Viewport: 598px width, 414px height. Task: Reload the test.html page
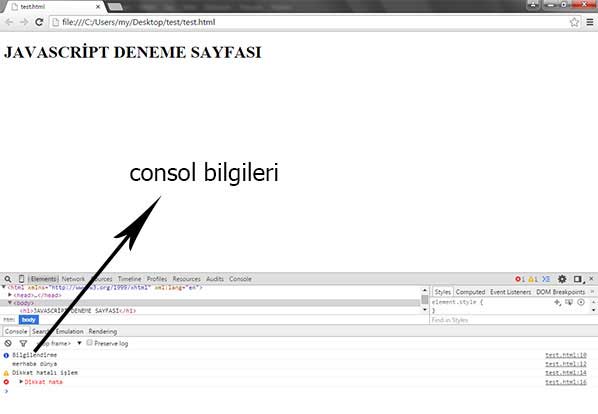(x=39, y=22)
